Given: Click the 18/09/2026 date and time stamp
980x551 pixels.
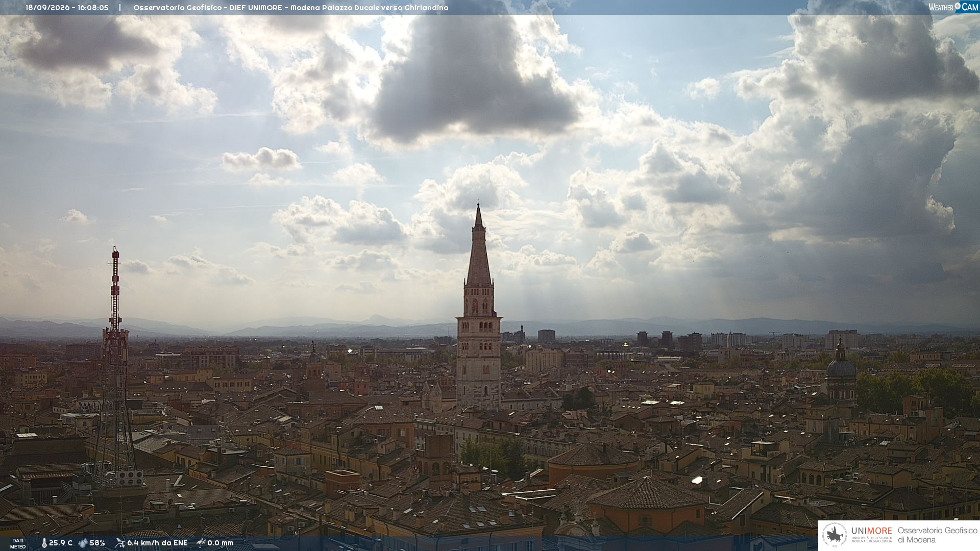Looking at the screenshot, I should pos(67,8).
